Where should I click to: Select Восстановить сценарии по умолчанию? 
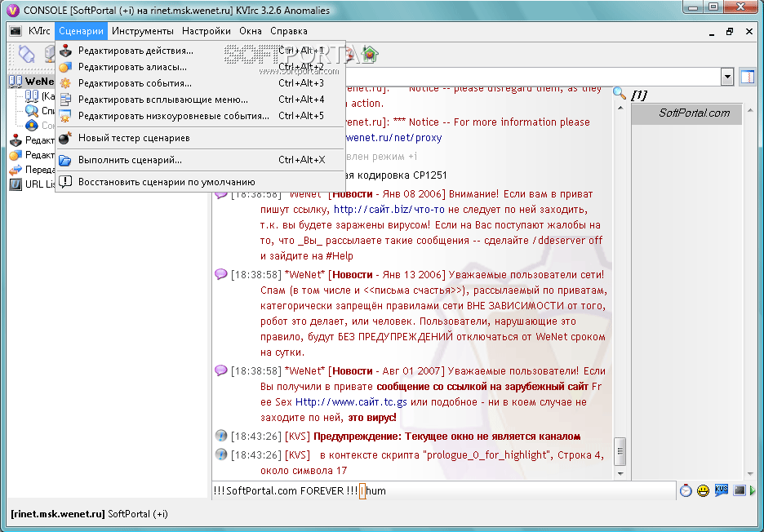[200, 182]
